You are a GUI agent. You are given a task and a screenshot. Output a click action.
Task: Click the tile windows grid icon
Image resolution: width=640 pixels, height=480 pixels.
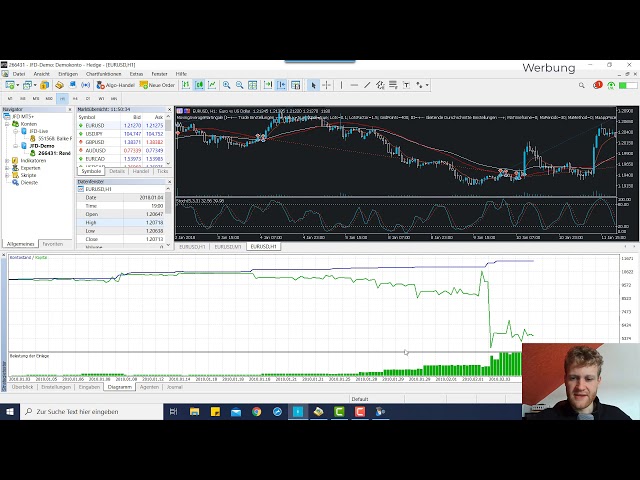pyautogui.click(x=254, y=85)
